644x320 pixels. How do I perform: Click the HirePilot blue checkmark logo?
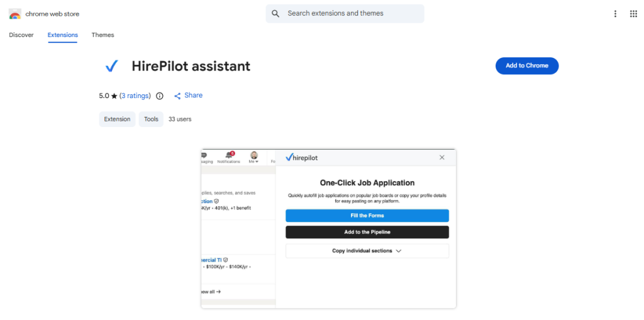111,66
